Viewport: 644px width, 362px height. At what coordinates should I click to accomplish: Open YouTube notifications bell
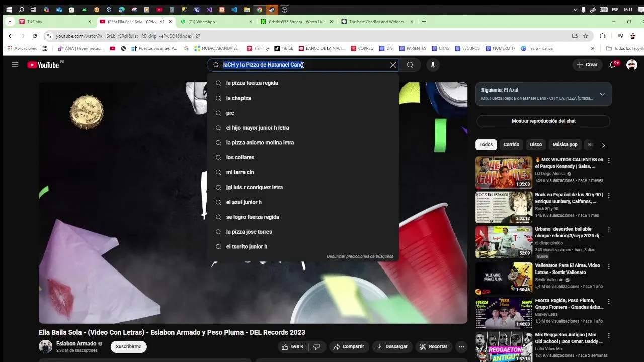(613, 65)
